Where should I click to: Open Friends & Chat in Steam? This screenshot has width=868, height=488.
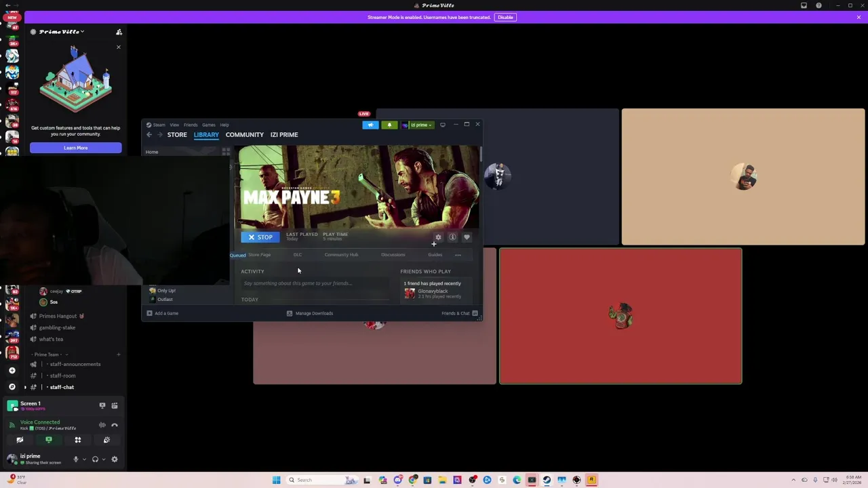coord(459,313)
